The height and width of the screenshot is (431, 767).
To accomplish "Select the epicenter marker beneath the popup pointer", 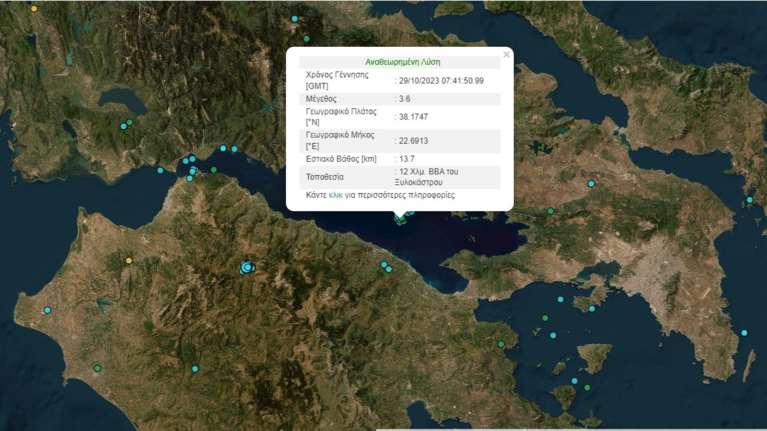I will tap(401, 220).
